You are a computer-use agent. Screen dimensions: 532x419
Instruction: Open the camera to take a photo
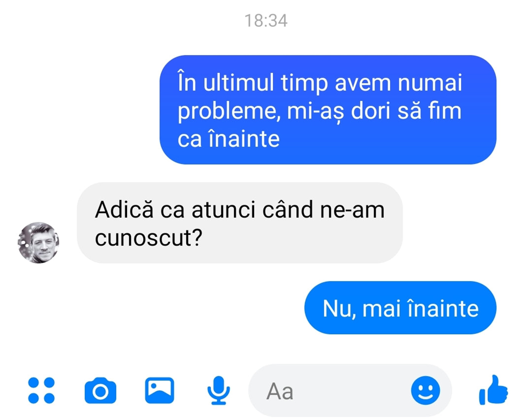tap(100, 390)
